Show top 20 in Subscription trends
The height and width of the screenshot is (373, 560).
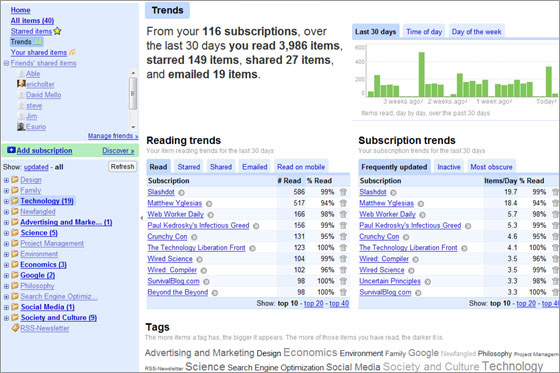click(526, 303)
